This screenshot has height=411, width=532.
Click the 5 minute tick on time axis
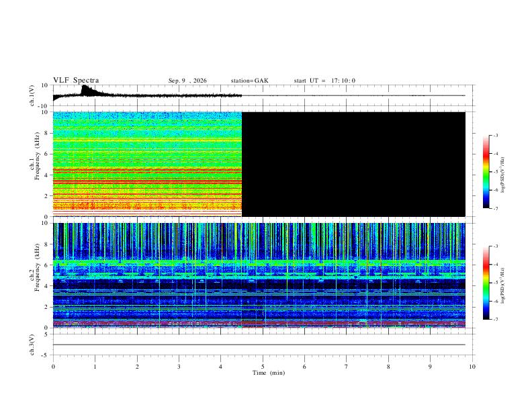tap(263, 367)
